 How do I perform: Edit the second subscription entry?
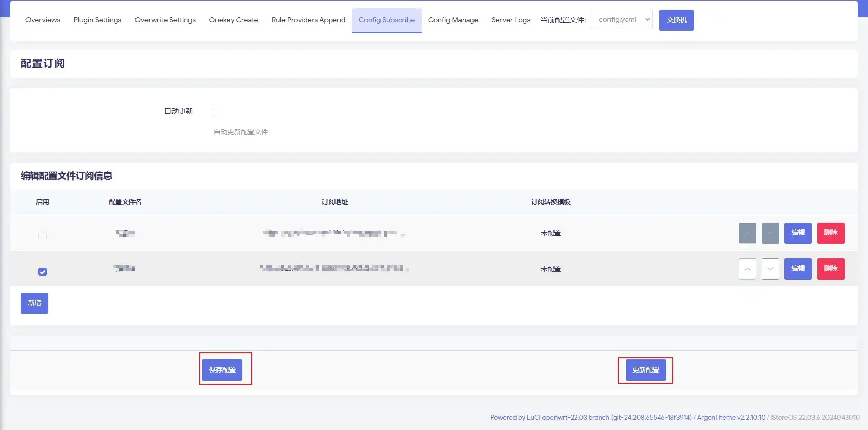[797, 269]
